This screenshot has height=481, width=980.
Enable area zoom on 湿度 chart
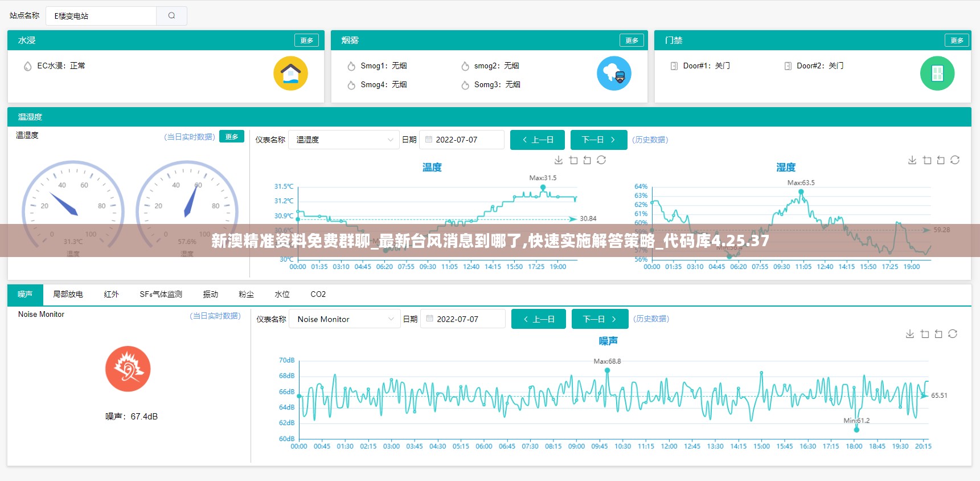click(927, 160)
